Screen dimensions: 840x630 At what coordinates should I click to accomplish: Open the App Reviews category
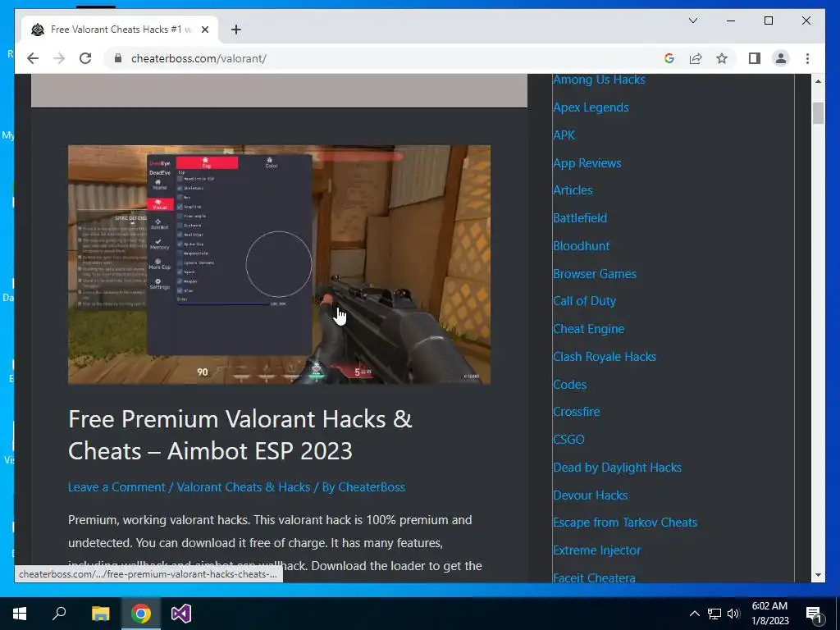tap(587, 163)
